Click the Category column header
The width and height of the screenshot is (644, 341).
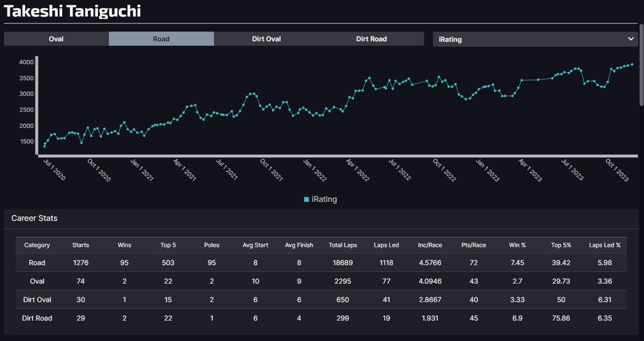coord(37,245)
